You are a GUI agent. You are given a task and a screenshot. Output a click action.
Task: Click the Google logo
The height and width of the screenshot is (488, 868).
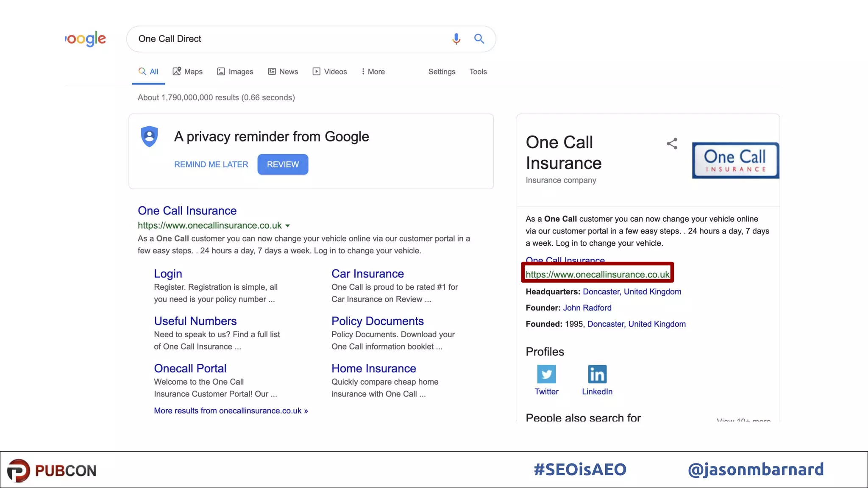tap(86, 39)
